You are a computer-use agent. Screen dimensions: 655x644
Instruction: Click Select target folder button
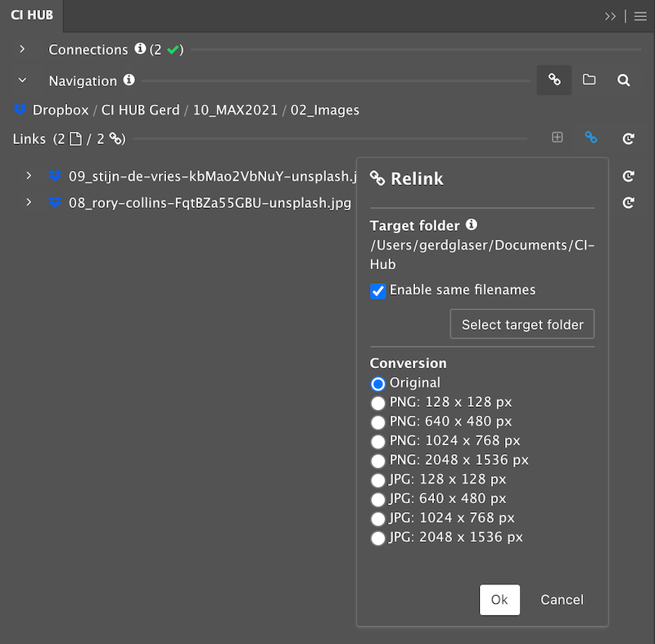(x=522, y=324)
